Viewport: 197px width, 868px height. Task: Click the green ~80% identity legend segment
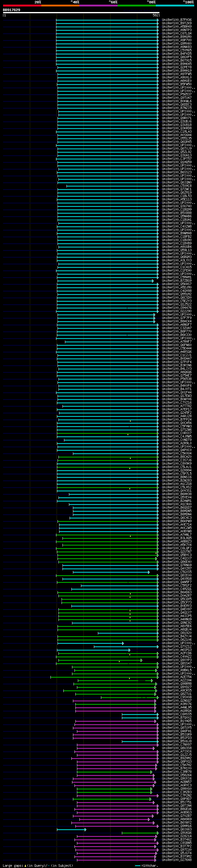pyautogui.click(x=136, y=6)
